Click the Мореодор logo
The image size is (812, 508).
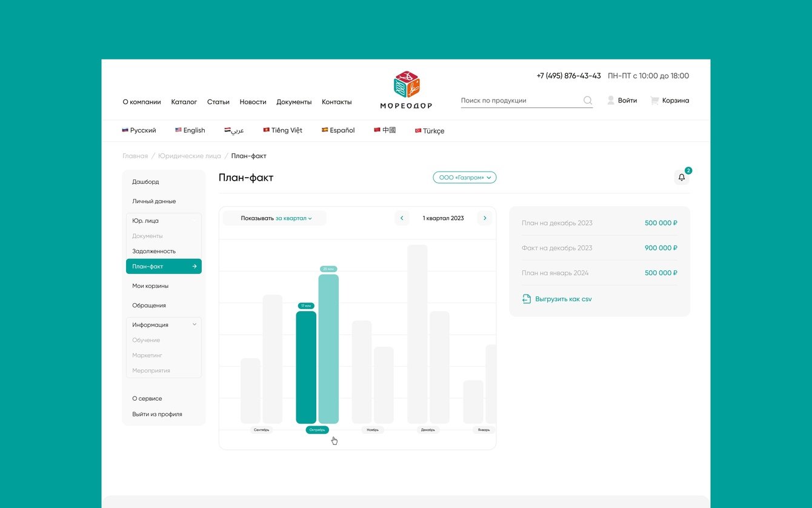pyautogui.click(x=406, y=90)
